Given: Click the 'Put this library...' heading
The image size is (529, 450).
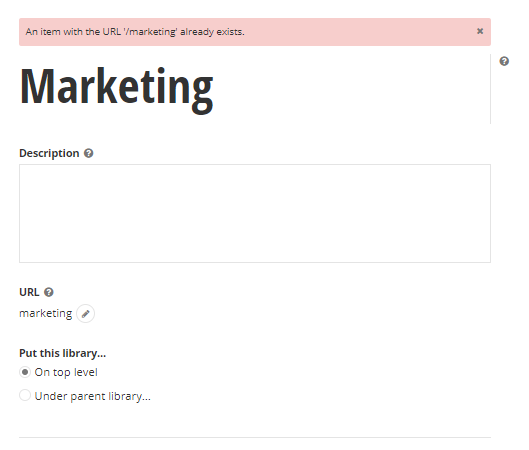Looking at the screenshot, I should click(62, 353).
